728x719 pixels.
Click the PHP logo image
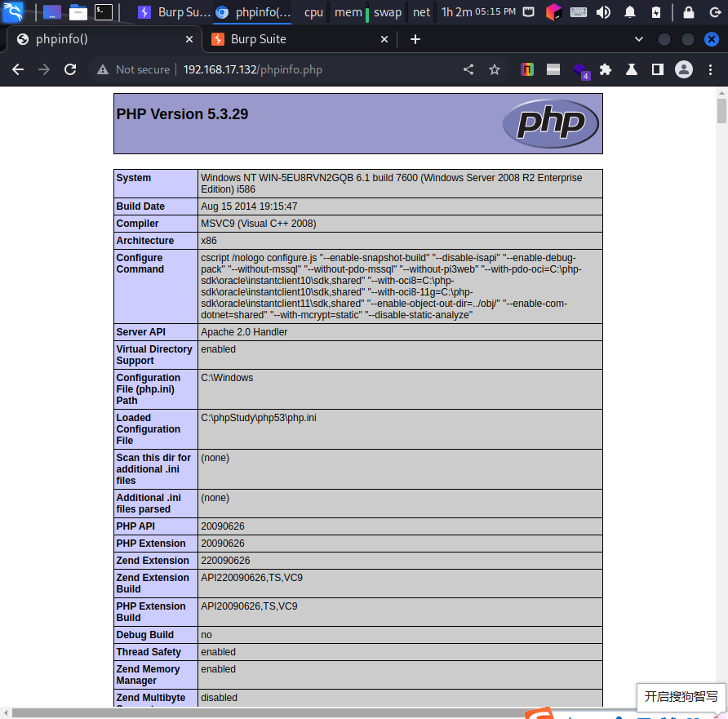(551, 123)
